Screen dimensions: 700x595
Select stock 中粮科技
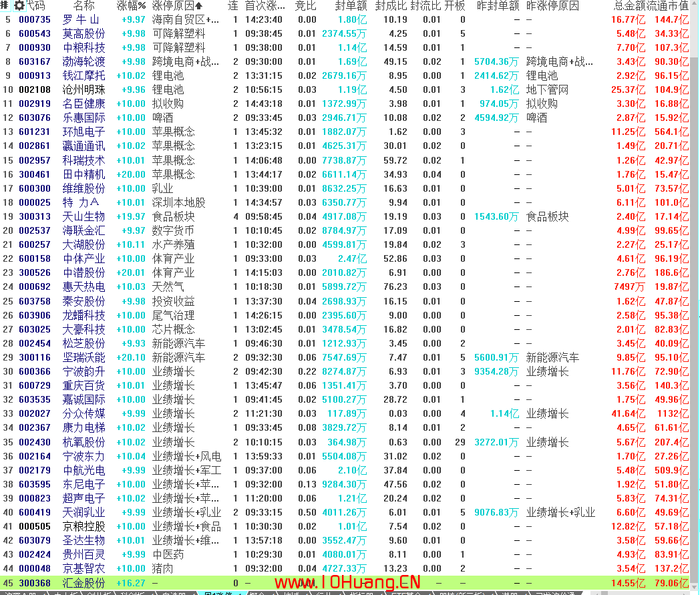pos(84,48)
